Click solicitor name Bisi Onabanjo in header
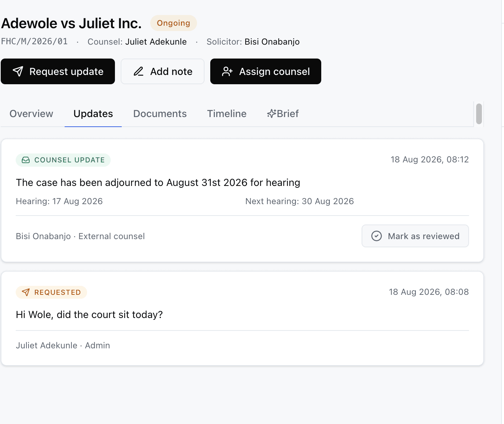Screen dimensions: 504x424 (x=272, y=42)
